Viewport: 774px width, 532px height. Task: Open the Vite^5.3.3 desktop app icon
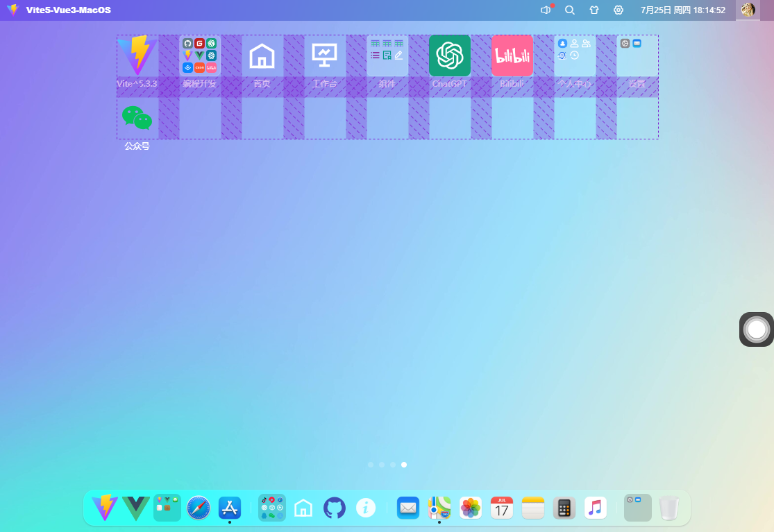(x=137, y=55)
